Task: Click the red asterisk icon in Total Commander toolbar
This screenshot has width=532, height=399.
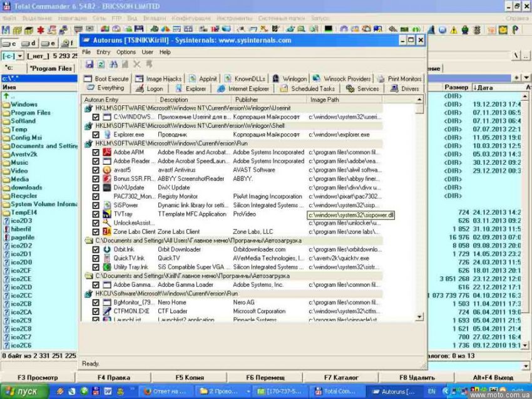Action: tap(41, 30)
